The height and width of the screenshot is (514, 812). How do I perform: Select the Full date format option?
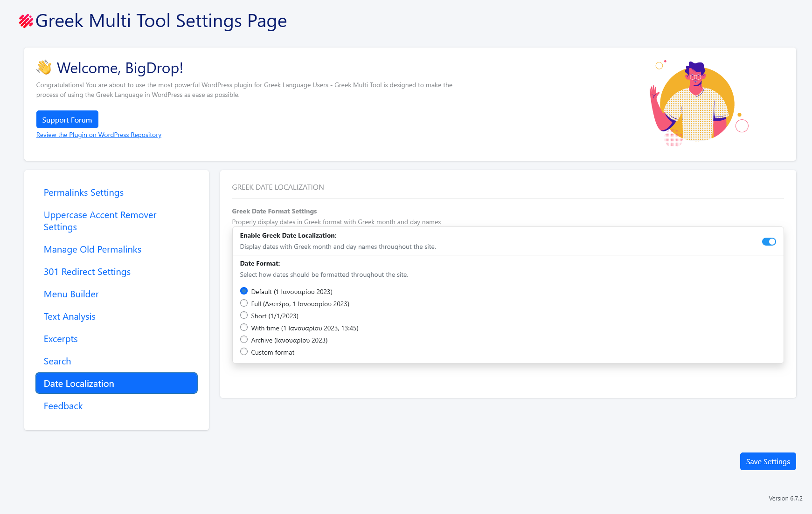244,303
